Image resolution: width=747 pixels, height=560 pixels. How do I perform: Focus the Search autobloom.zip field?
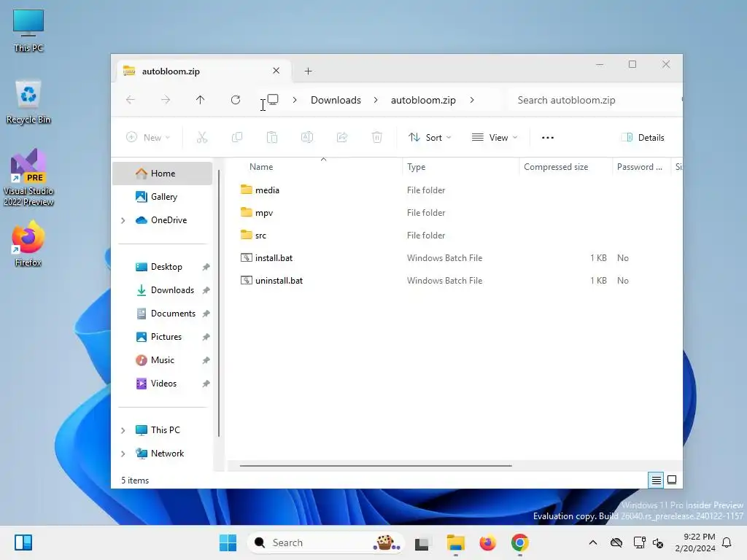tap(595, 100)
